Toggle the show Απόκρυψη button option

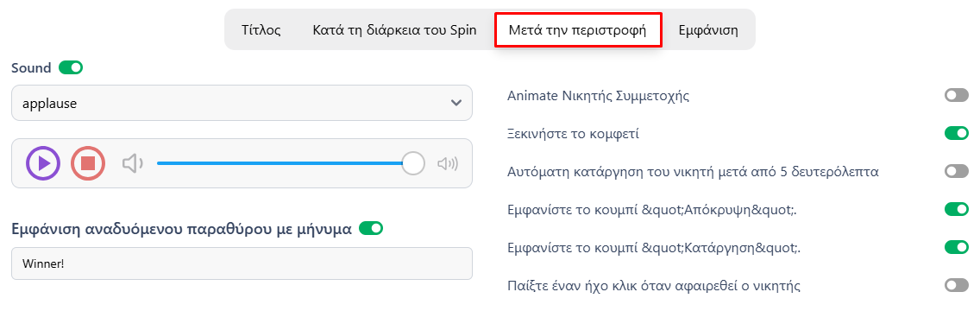point(956,210)
